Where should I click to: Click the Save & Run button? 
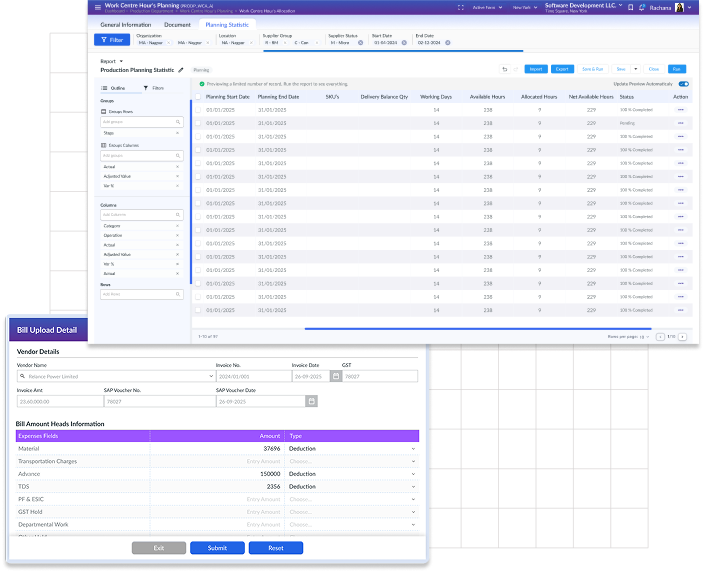593,69
